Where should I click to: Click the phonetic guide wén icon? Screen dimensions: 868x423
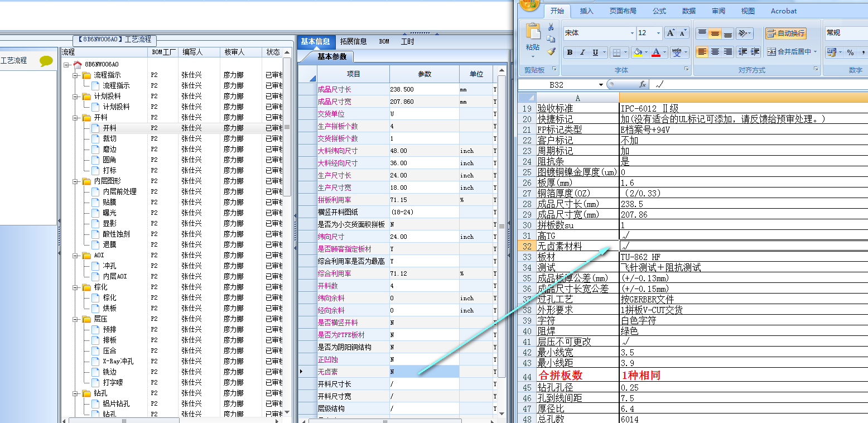pyautogui.click(x=677, y=52)
